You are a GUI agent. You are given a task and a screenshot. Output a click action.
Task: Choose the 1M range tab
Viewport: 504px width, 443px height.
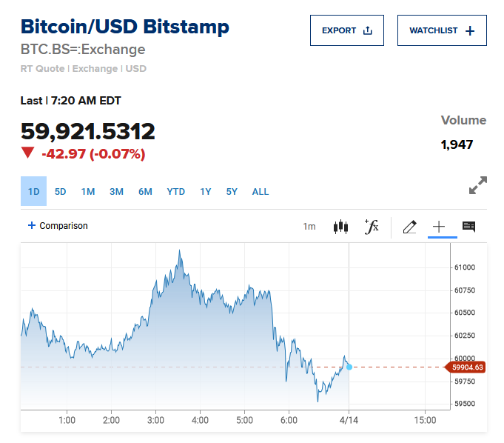(88, 191)
